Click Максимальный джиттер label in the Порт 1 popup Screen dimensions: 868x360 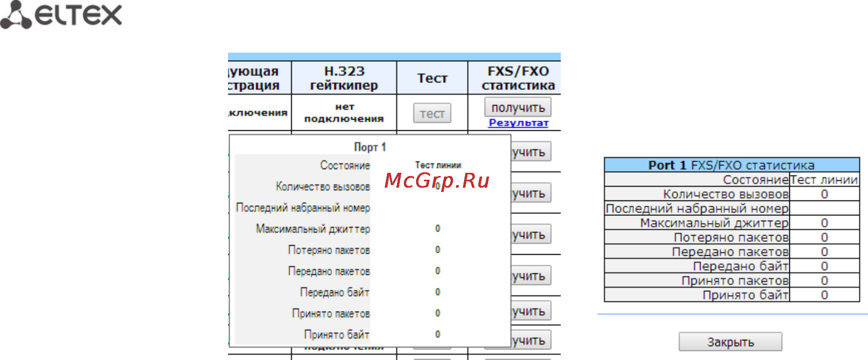[313, 229]
